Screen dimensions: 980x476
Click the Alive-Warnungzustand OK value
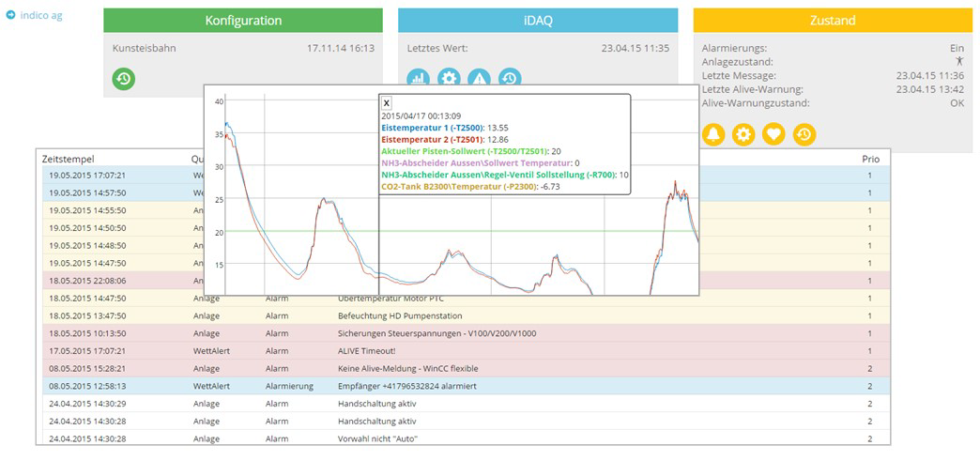point(957,102)
